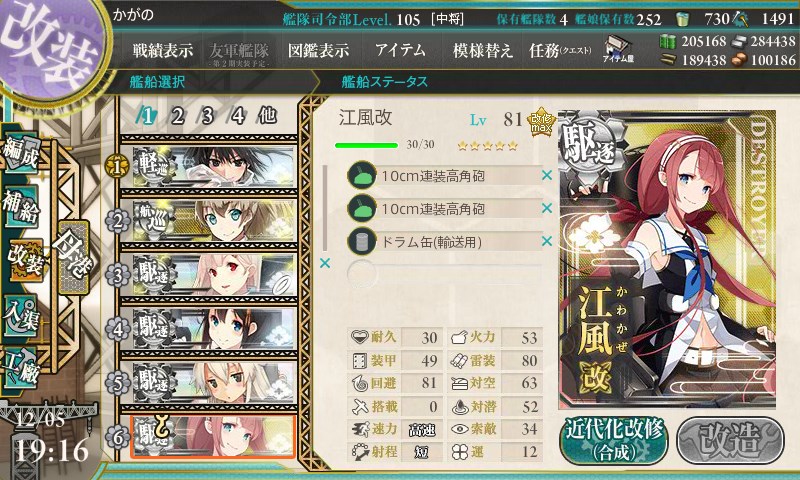Screen dimensions: 800x480
Task: Open the 入渠 (docking) sidebar icon
Action: pyautogui.click(x=21, y=314)
